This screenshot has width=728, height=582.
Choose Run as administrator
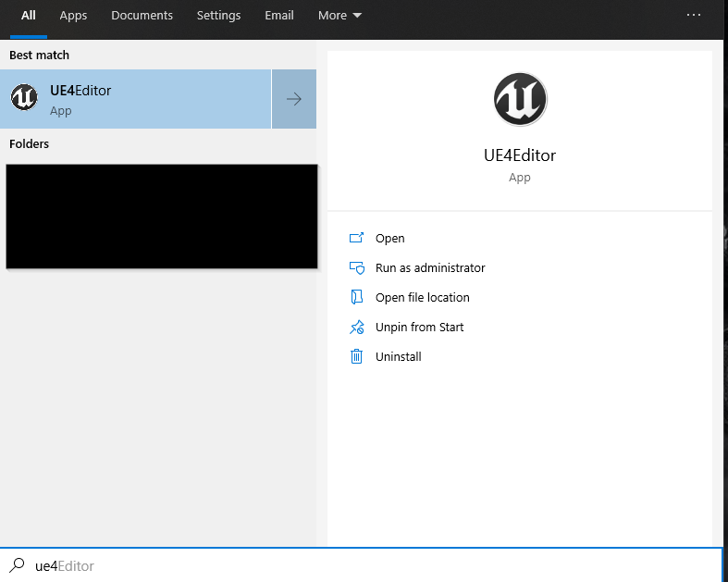coord(430,268)
